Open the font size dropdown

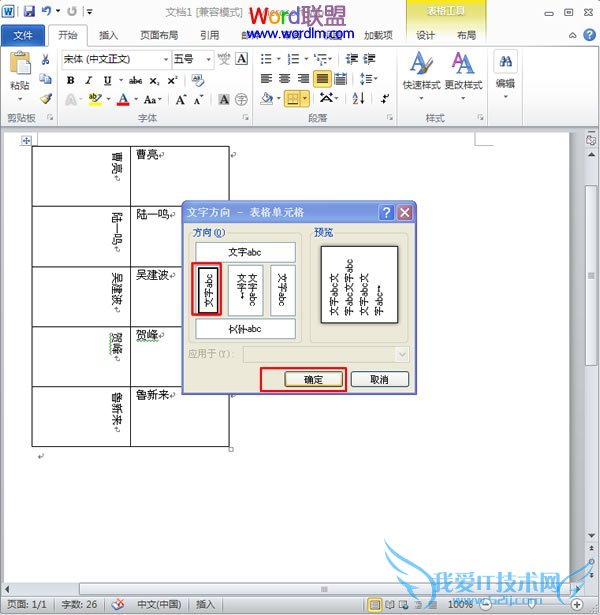click(x=209, y=59)
